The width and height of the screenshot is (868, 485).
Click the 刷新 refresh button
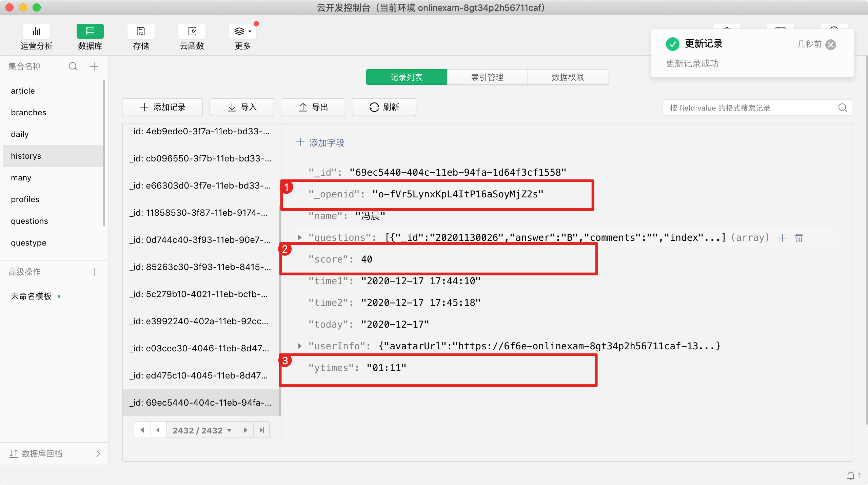pyautogui.click(x=384, y=108)
